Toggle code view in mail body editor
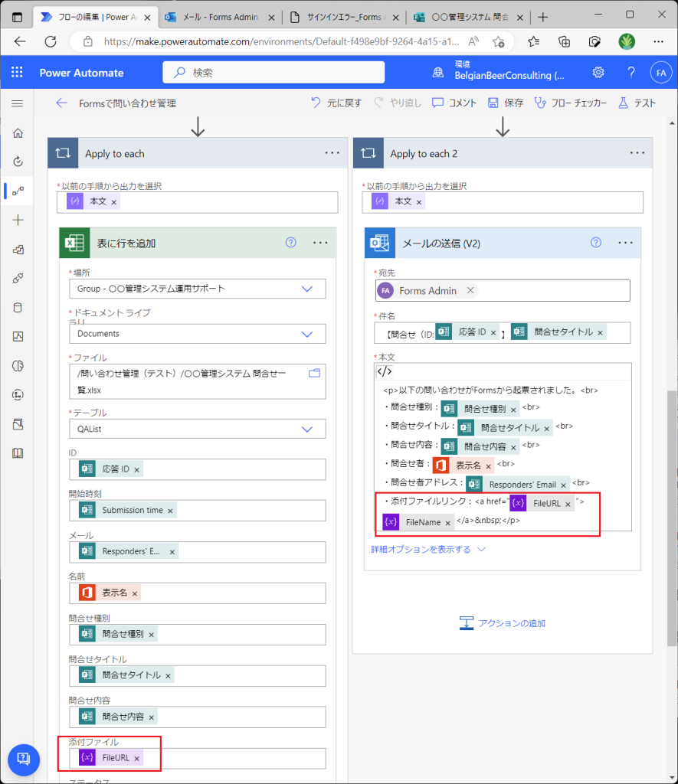 385,371
